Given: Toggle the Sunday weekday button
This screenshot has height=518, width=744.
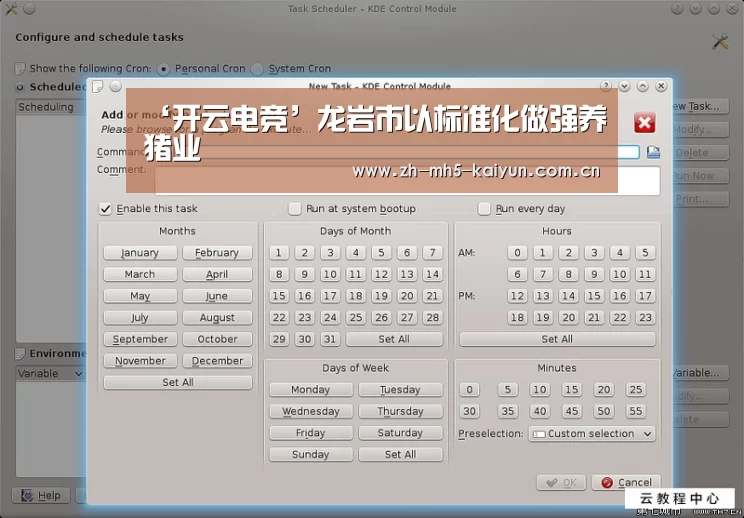Looking at the screenshot, I should click(311, 454).
